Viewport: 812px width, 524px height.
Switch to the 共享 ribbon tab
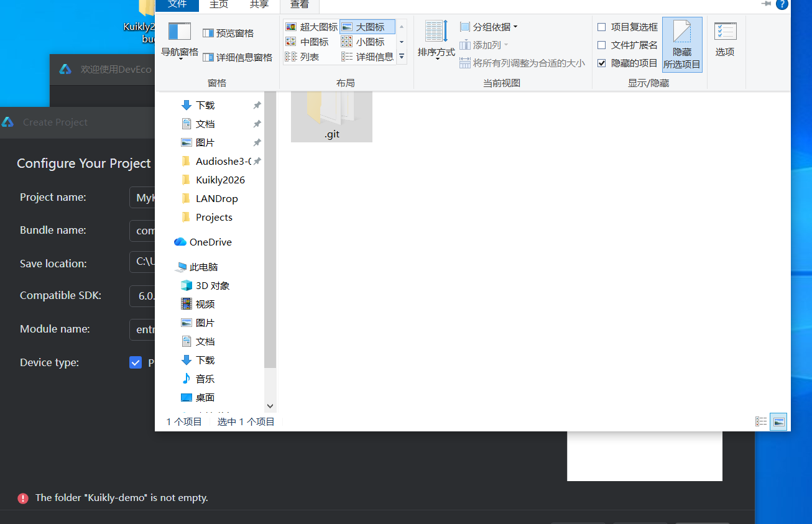(x=259, y=5)
